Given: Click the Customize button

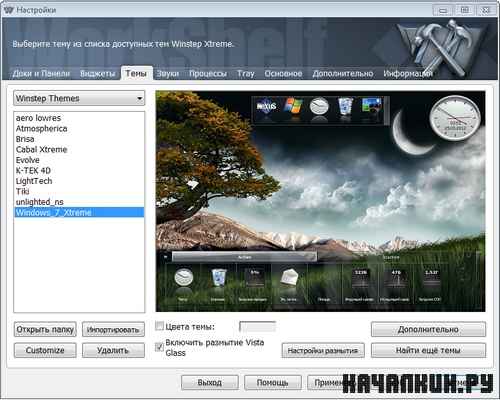Looking at the screenshot, I should pyautogui.click(x=45, y=350).
